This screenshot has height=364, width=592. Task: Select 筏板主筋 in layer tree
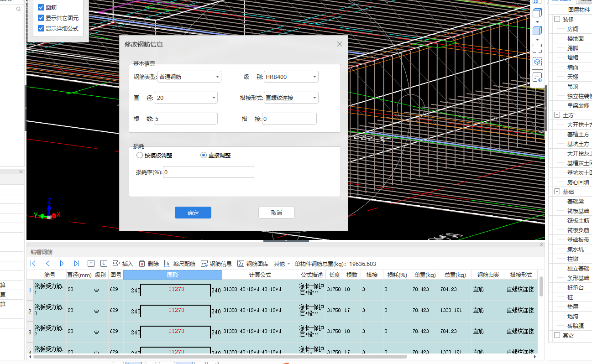578,220
